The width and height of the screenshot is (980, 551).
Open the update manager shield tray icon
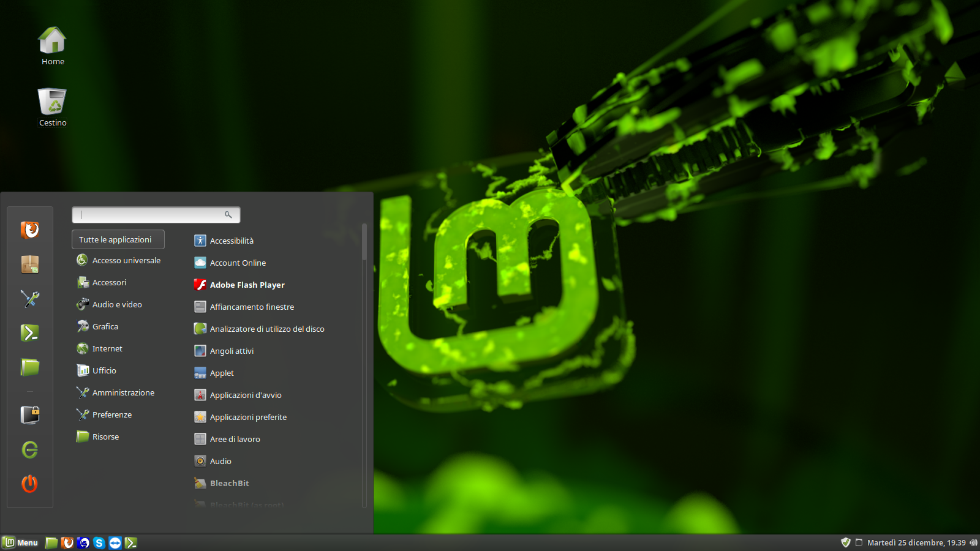pyautogui.click(x=846, y=542)
